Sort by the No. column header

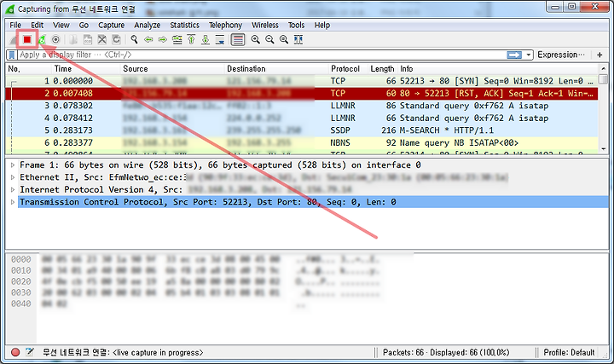click(x=28, y=69)
